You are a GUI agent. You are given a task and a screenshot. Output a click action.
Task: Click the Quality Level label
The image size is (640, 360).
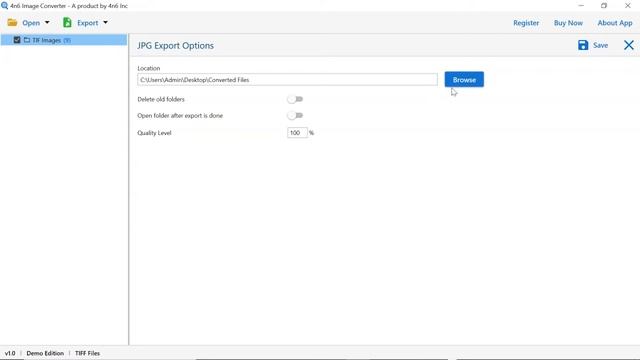pos(154,133)
